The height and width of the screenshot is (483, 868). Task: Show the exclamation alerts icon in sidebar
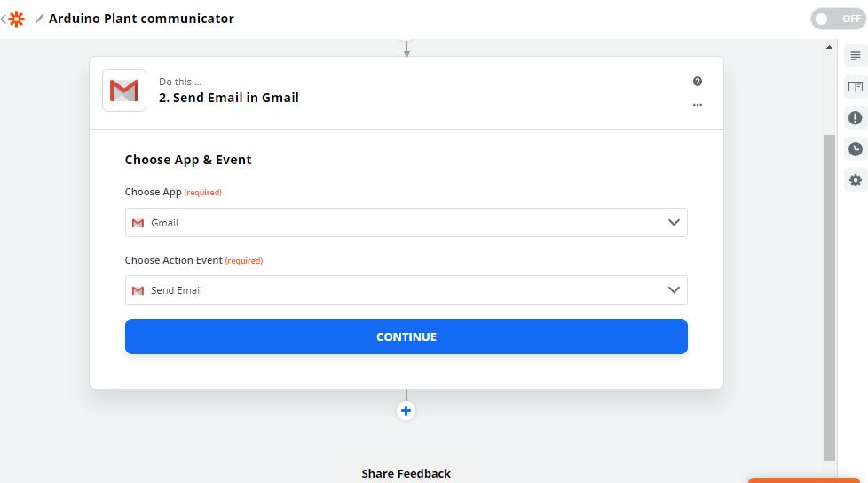pos(856,118)
